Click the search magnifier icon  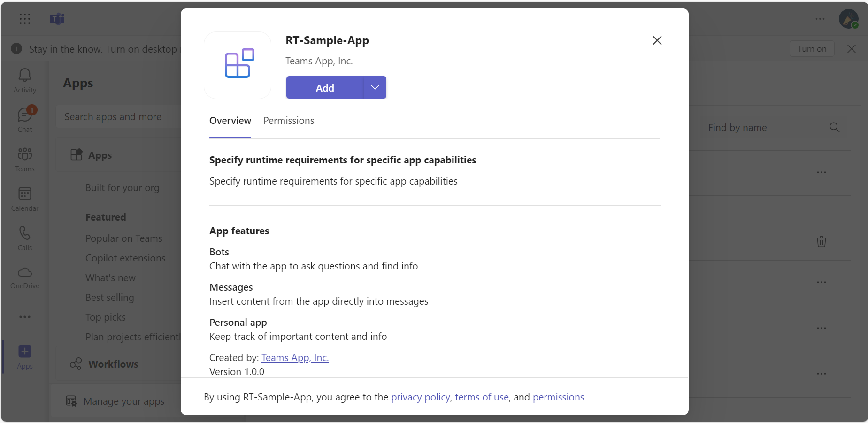834,127
